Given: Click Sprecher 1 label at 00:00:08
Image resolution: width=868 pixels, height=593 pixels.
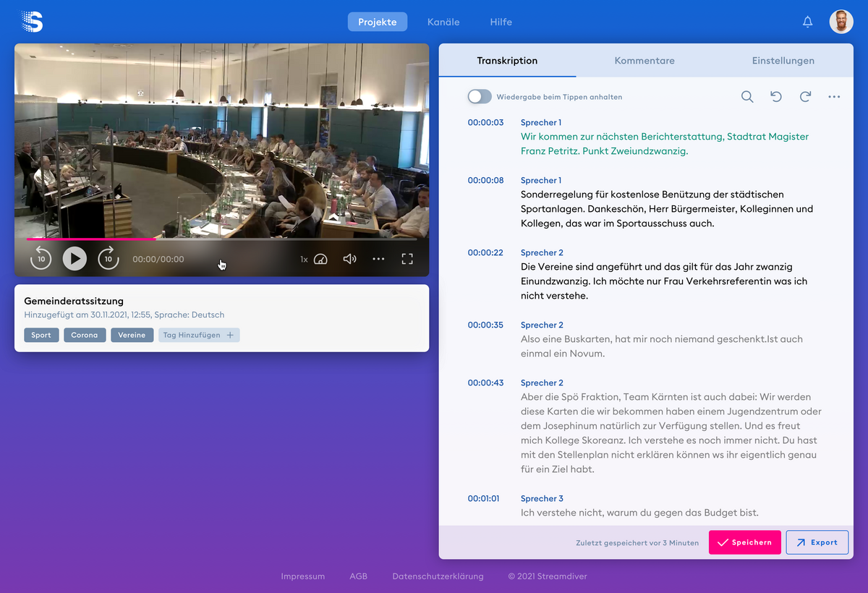Looking at the screenshot, I should coord(541,180).
